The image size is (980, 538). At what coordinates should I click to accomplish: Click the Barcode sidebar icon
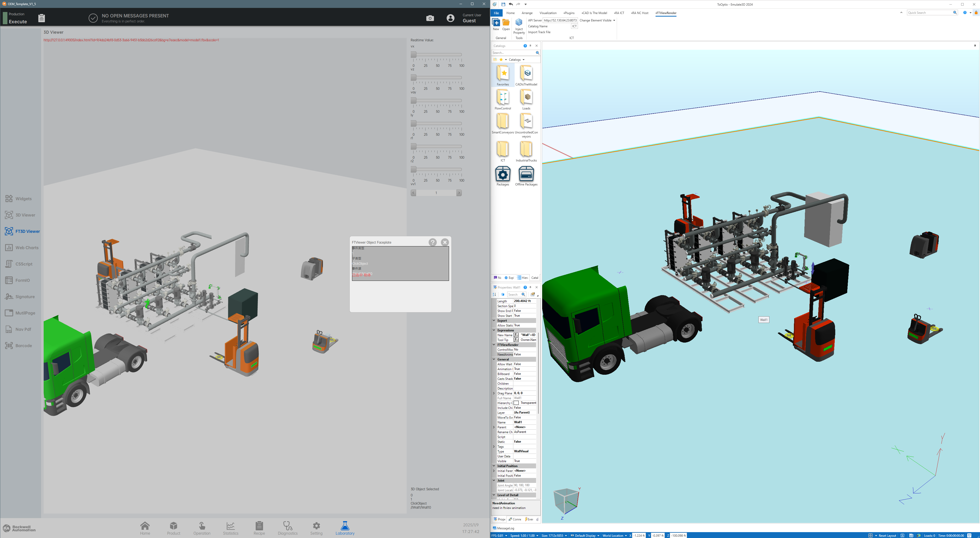[9, 346]
